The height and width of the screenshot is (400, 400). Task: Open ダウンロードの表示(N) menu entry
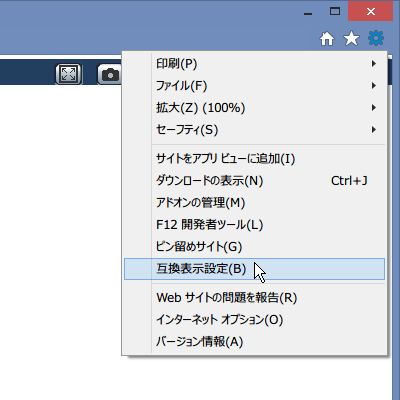click(254, 181)
